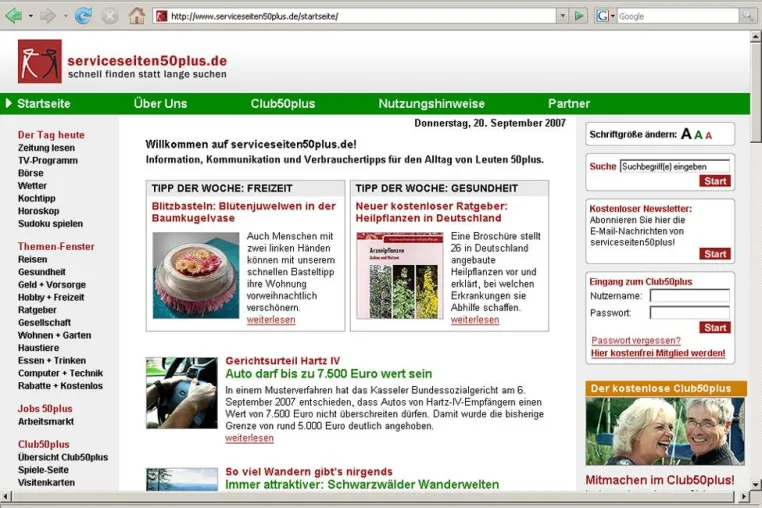Click weiterlesen under Hartz IV article
Viewport: 762px width, 508px height.
click(249, 438)
